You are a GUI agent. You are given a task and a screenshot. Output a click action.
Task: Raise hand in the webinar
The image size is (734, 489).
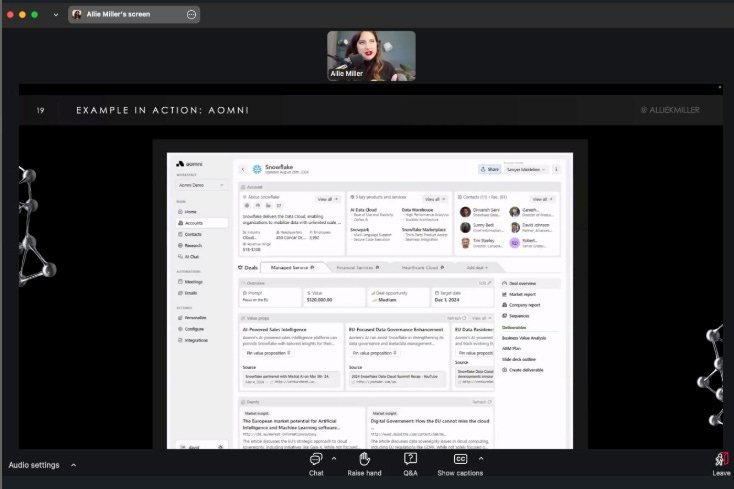pyautogui.click(x=364, y=465)
